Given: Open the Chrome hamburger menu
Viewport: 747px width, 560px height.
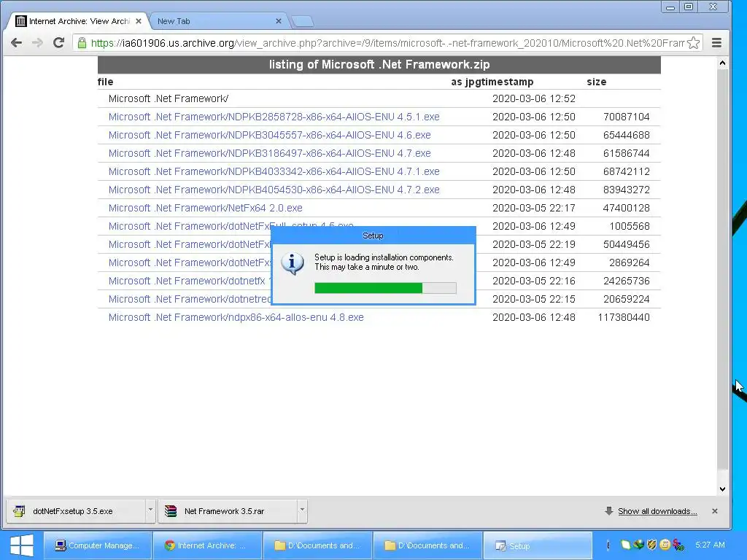Looking at the screenshot, I should point(716,43).
